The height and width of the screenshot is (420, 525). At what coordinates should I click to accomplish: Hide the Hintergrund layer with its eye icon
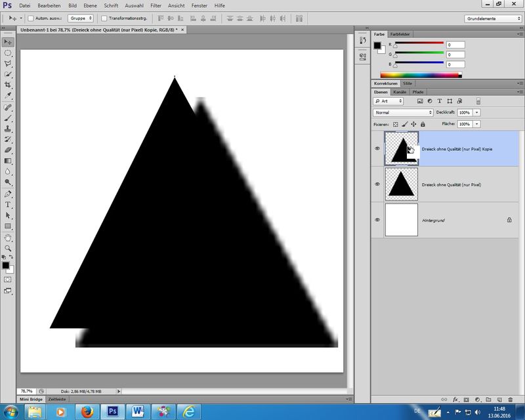(x=377, y=220)
